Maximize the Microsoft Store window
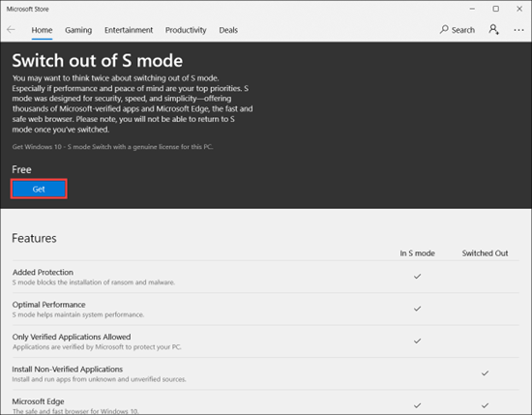The image size is (532, 415). click(x=495, y=9)
